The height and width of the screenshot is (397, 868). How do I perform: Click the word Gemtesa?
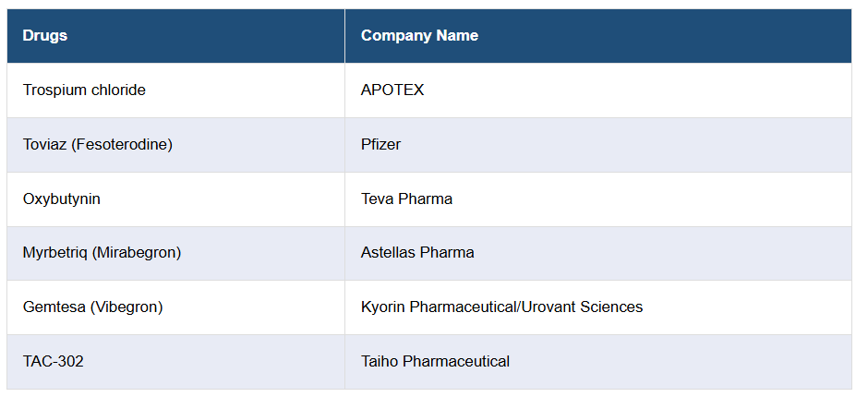53,307
